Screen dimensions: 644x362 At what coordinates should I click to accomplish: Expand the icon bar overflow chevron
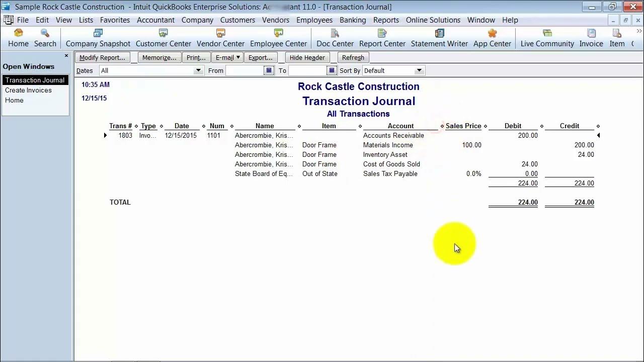click(x=639, y=32)
